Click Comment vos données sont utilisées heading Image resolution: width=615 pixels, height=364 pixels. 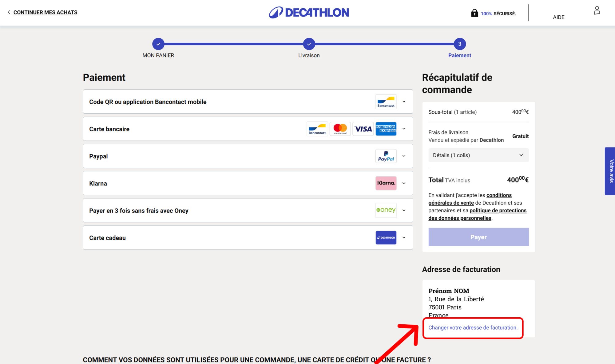pyautogui.click(x=257, y=360)
